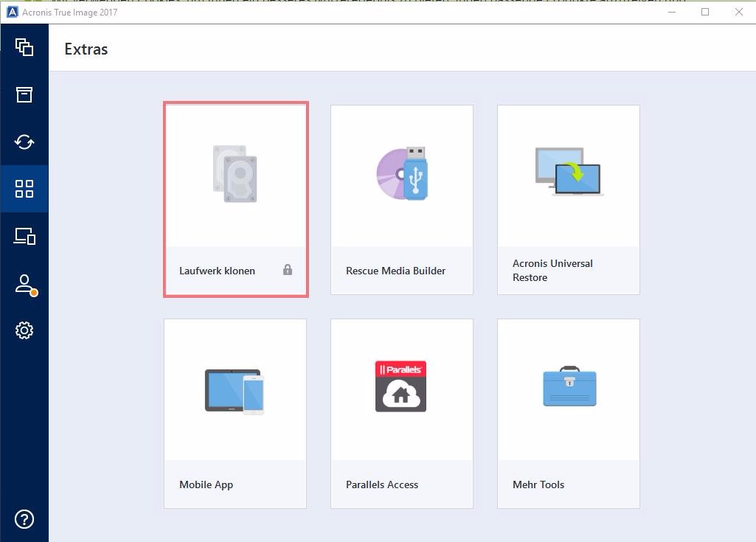Click the blue toolbox icon
This screenshot has height=542, width=756.
coord(569,386)
